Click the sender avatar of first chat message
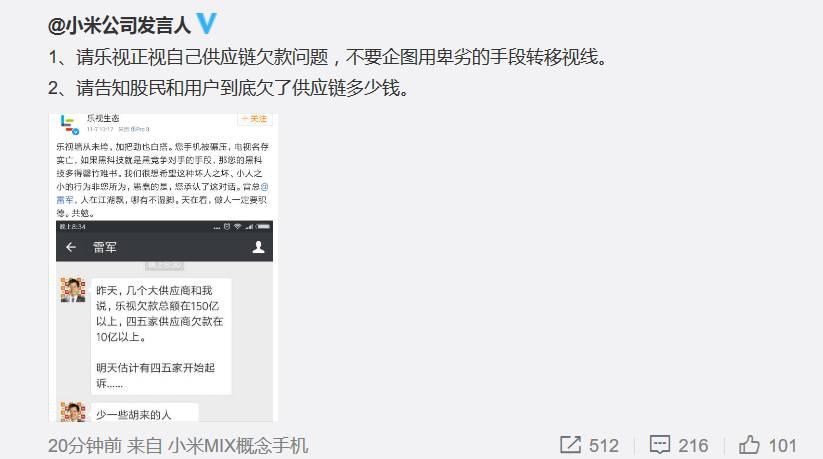 [x=73, y=290]
